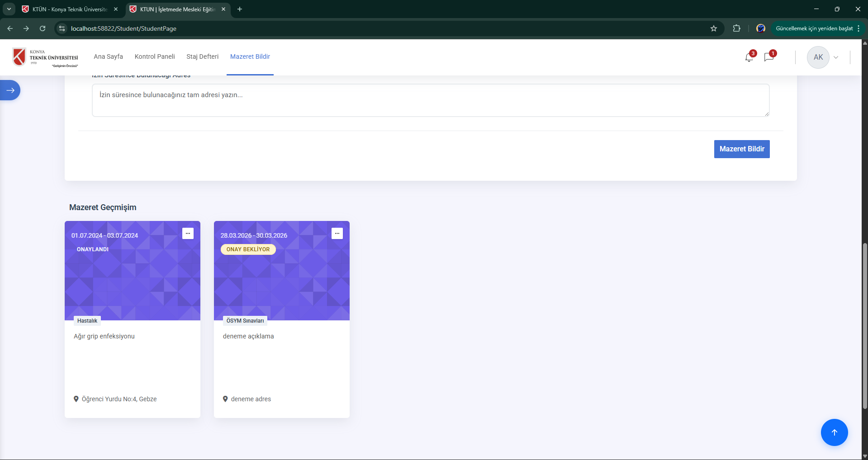Bookmark the page via the star icon

coord(714,28)
